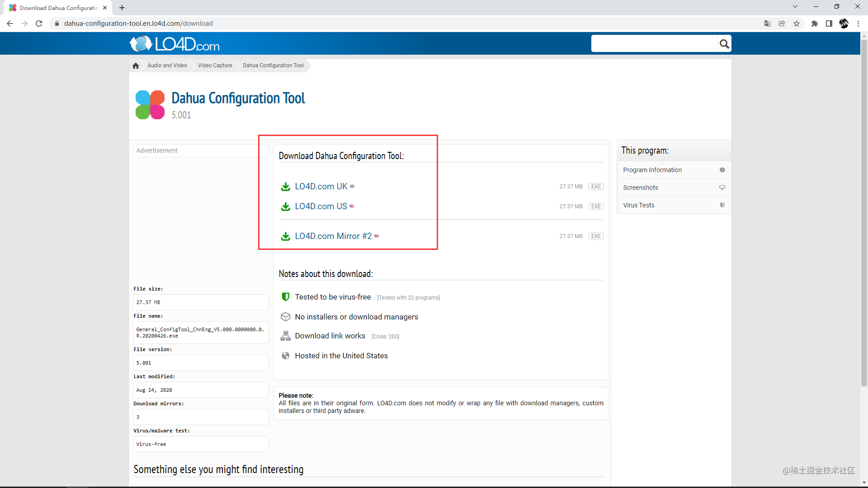Image resolution: width=868 pixels, height=488 pixels.
Task: Click the green shield virus-free icon
Action: click(x=286, y=297)
